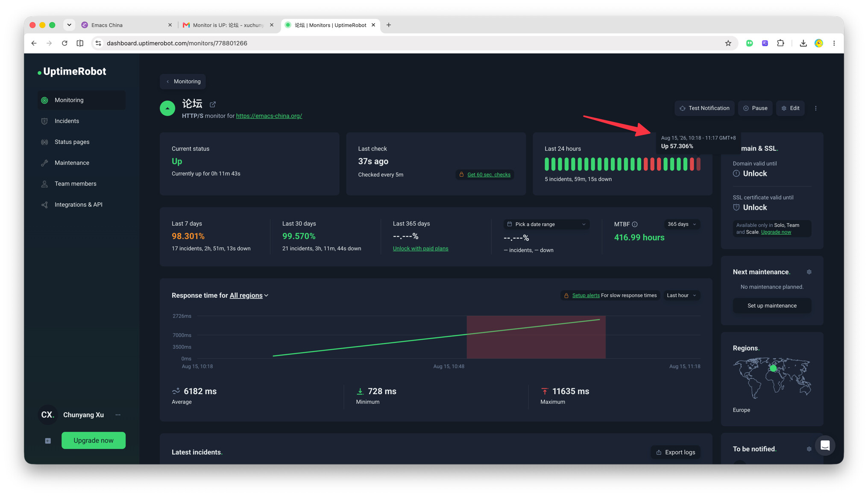Open three-dot more options beside Edit
The height and width of the screenshot is (496, 868).
pyautogui.click(x=815, y=108)
